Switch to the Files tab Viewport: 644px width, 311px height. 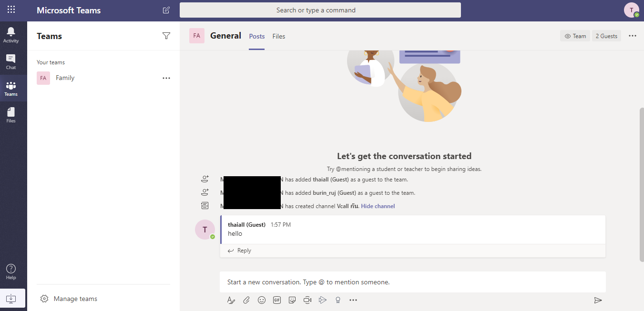[x=279, y=36]
